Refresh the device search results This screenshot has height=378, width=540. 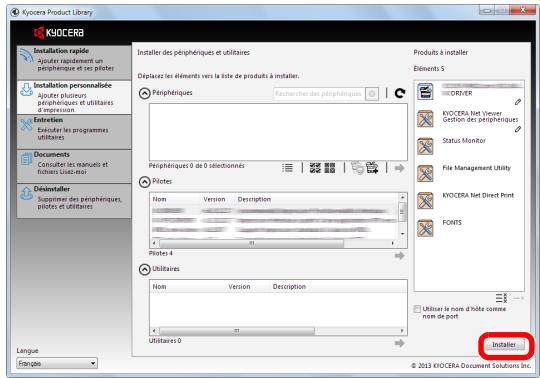click(x=400, y=93)
